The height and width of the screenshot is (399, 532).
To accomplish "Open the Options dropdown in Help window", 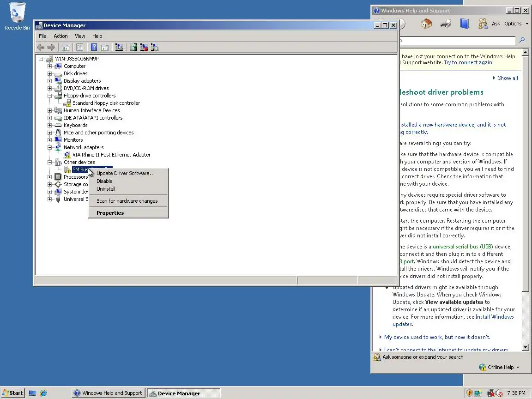I will pos(516,24).
